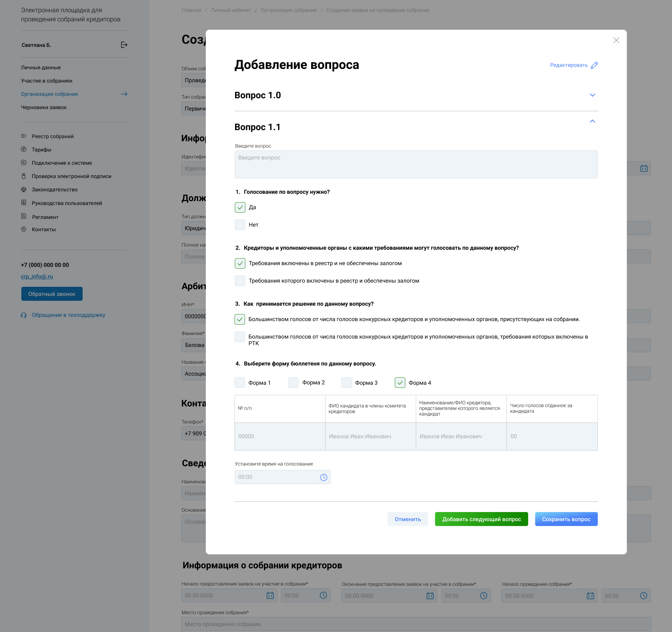Click Наименование/ФИО кредитора cell Иванов Иван Иванович

pos(461,436)
